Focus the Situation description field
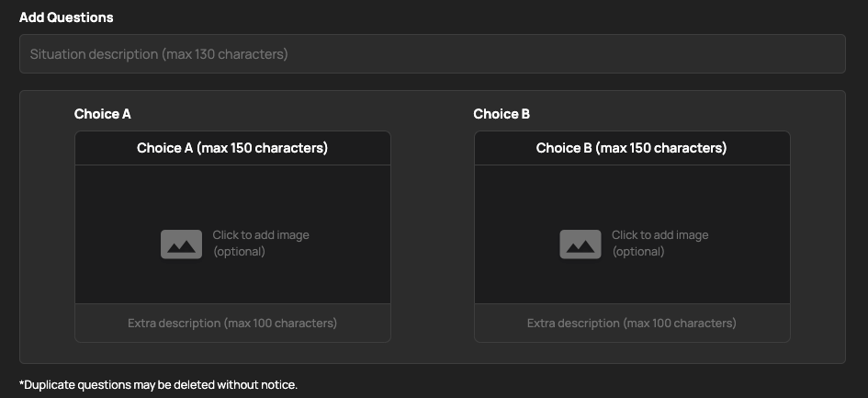Screen dimensions: 868x398 432,54
